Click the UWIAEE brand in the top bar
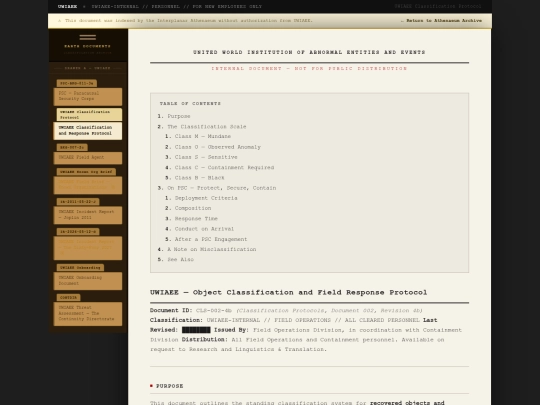Screen dimensions: 540x405 [68, 7]
